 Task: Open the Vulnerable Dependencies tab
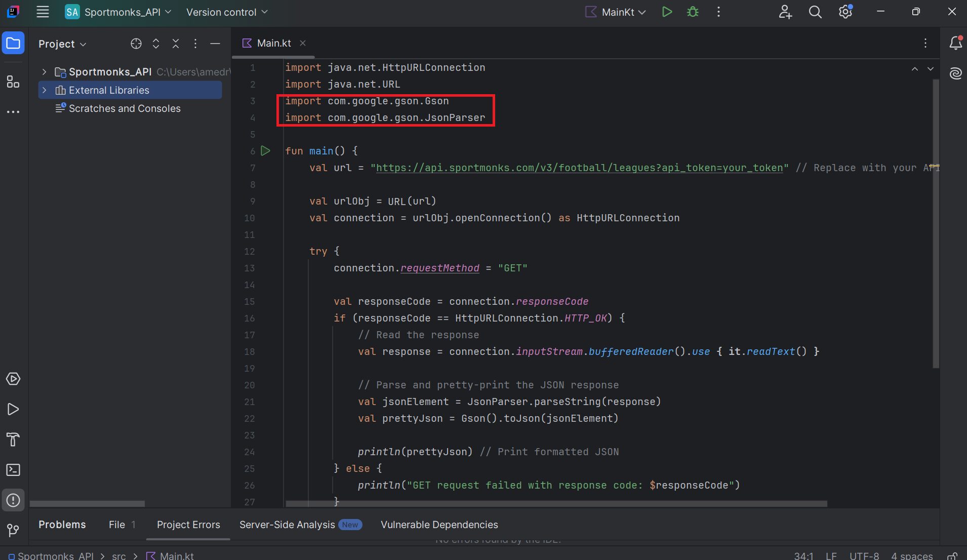pos(439,525)
